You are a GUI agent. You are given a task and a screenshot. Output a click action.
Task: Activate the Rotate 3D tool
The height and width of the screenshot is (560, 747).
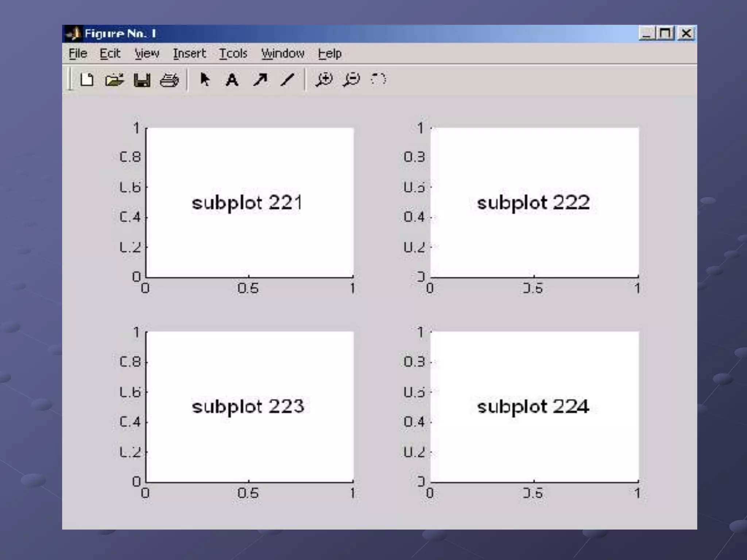[x=378, y=79]
